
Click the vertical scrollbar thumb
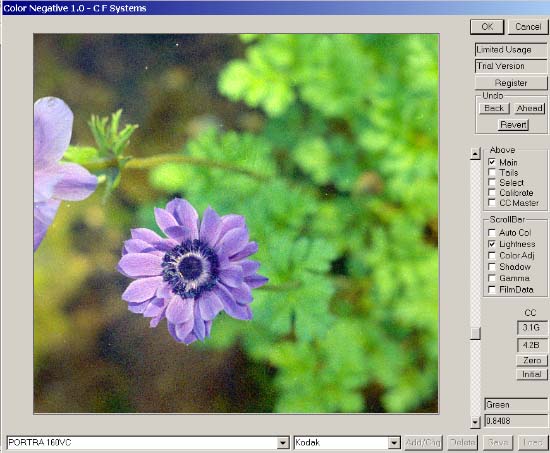[475, 333]
